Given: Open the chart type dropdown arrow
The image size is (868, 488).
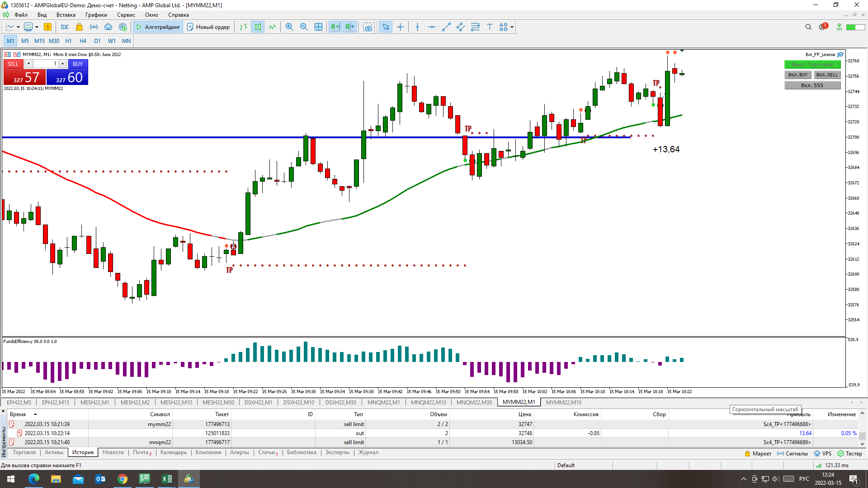Looking at the screenshot, I should click(x=18, y=27).
